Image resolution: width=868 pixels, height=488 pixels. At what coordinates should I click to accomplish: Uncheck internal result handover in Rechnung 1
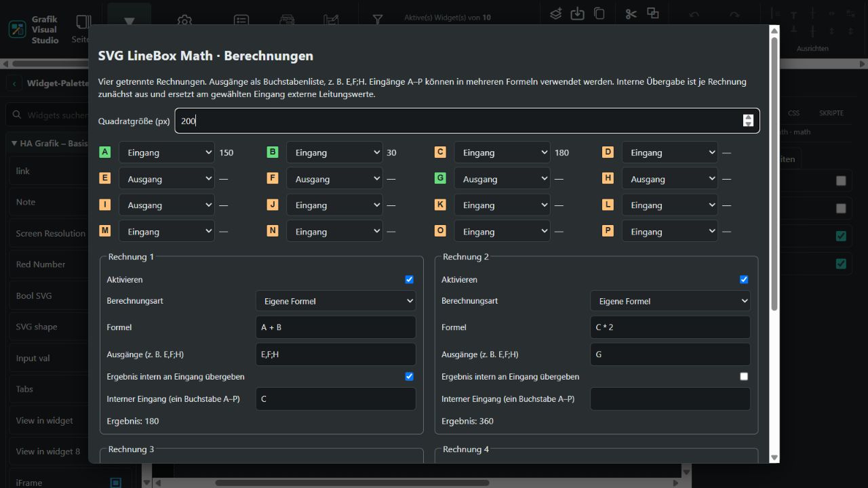pos(409,376)
